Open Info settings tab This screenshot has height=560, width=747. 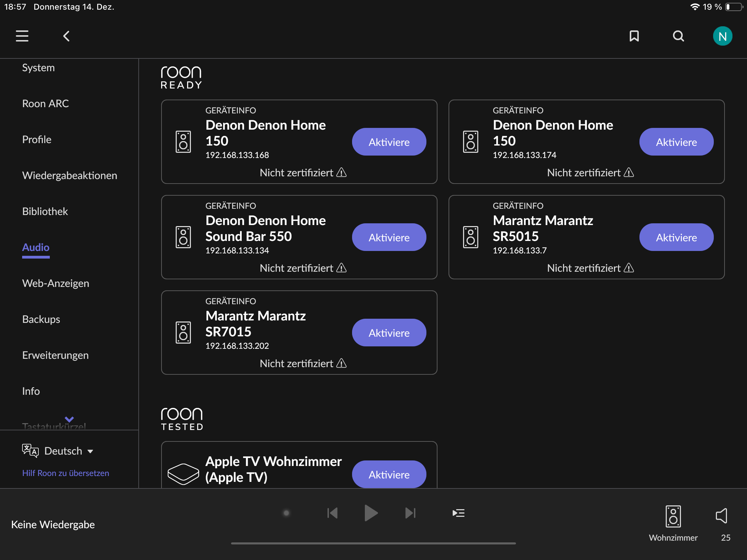point(31,391)
